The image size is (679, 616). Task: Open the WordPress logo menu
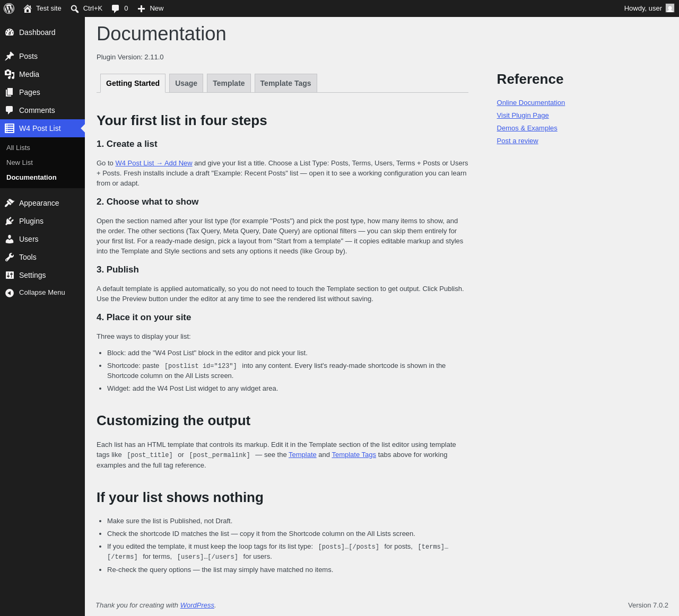(9, 8)
